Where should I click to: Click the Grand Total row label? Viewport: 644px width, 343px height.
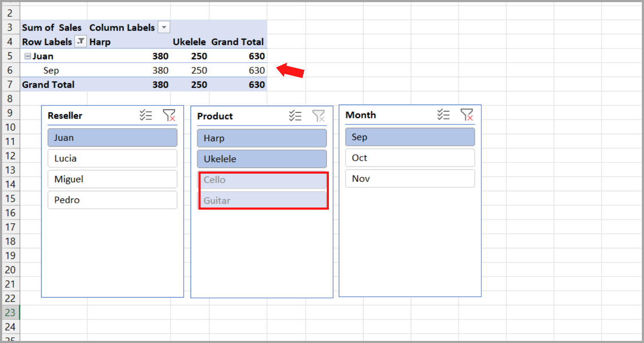click(x=48, y=84)
